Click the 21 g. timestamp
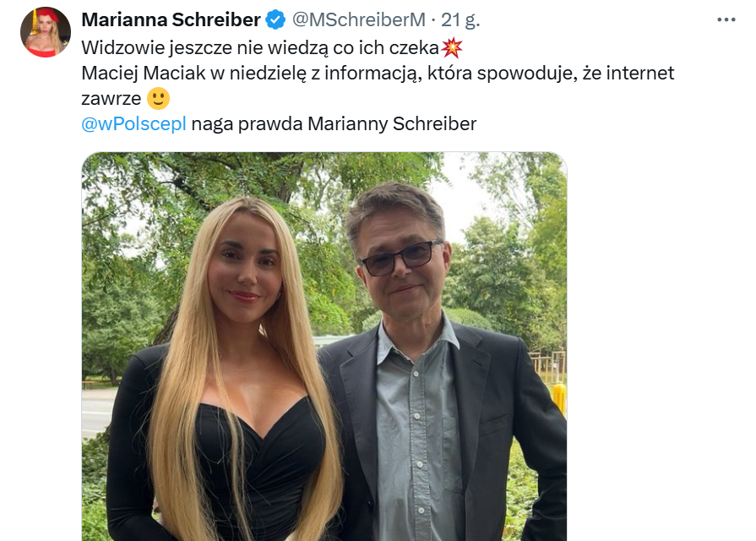Image resolution: width=756 pixels, height=541 pixels. (x=460, y=19)
